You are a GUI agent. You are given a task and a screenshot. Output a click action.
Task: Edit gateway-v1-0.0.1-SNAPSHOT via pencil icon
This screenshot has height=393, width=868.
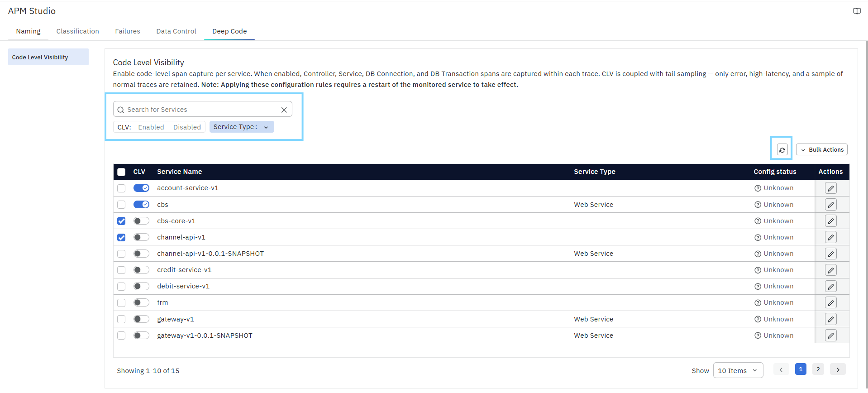[830, 335]
